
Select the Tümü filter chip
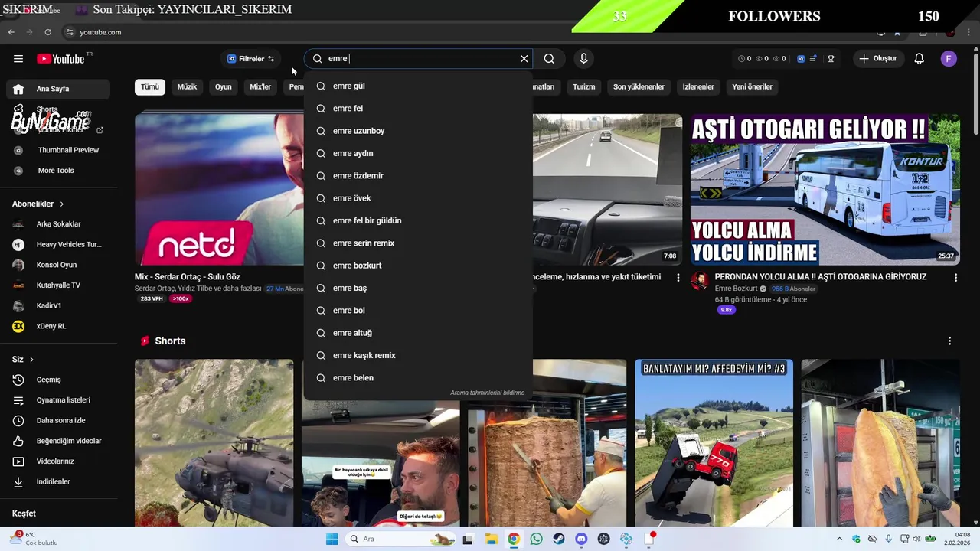click(x=150, y=86)
